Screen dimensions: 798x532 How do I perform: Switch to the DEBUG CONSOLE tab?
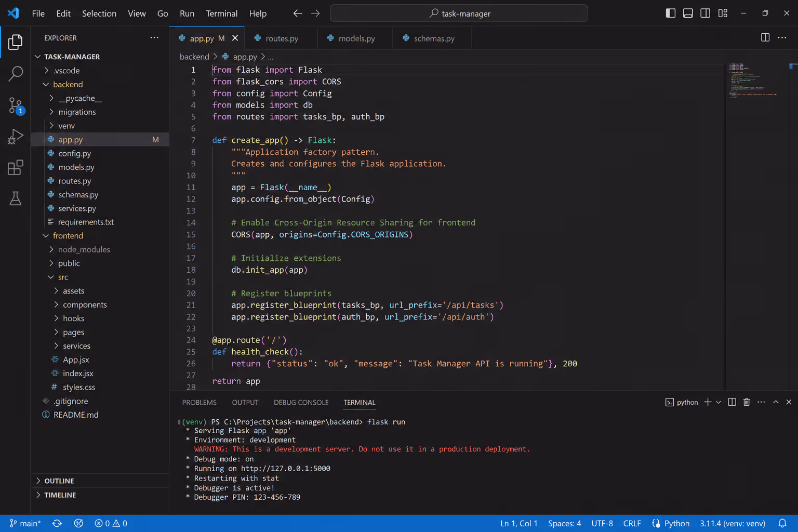pos(301,402)
